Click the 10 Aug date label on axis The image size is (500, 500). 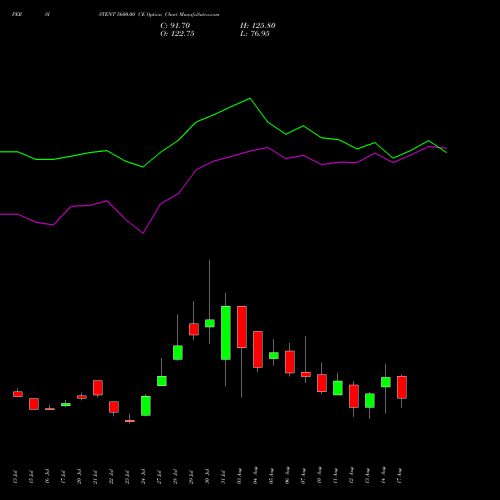(x=319, y=476)
